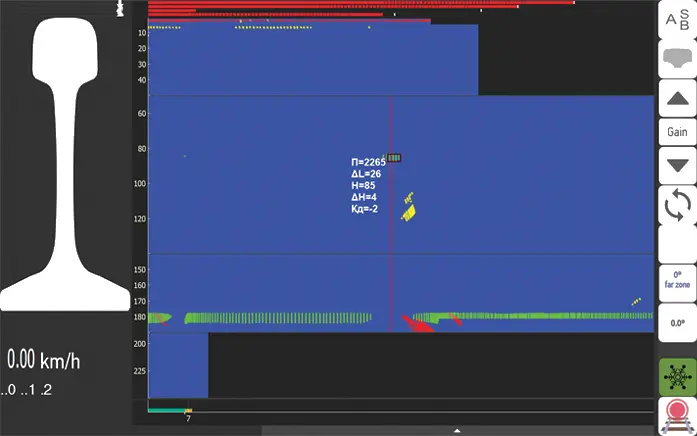Click the small white probe icon at top left

click(x=120, y=8)
